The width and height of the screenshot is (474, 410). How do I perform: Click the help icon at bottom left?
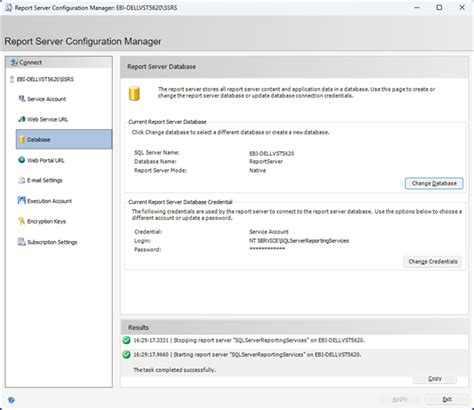(11, 400)
